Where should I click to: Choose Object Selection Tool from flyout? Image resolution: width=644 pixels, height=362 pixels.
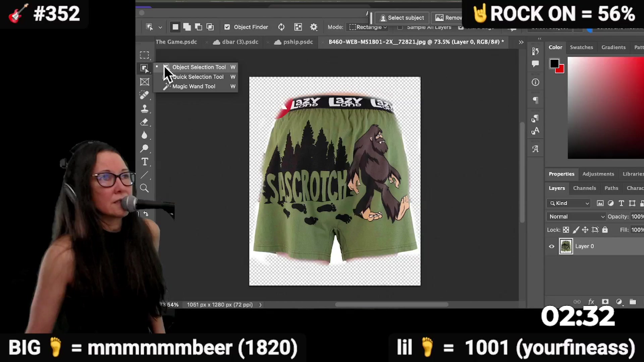196,67
